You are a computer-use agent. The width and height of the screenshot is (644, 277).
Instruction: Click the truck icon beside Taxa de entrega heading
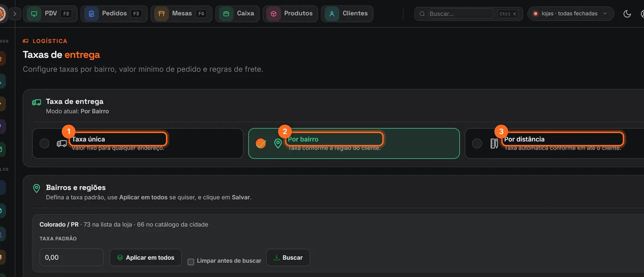(37, 102)
